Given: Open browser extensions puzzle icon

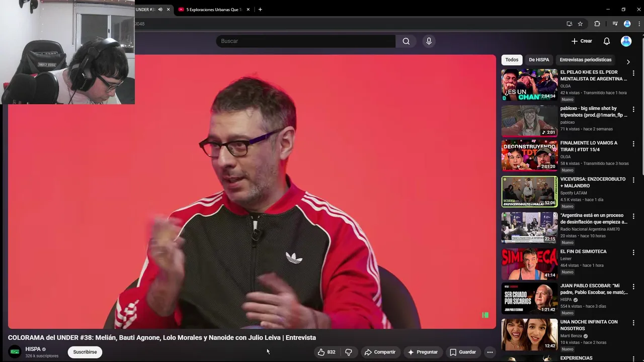Looking at the screenshot, I should point(597,24).
